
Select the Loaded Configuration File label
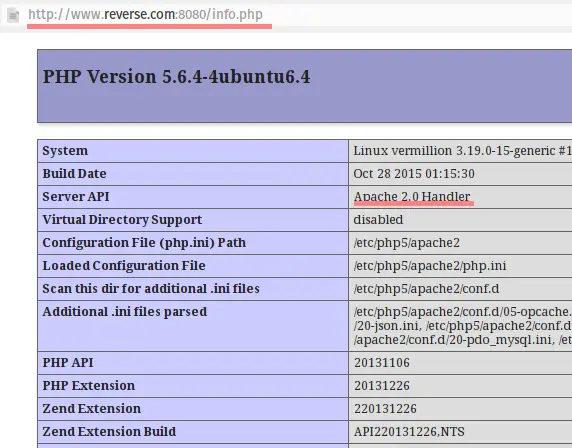pyautogui.click(x=124, y=266)
